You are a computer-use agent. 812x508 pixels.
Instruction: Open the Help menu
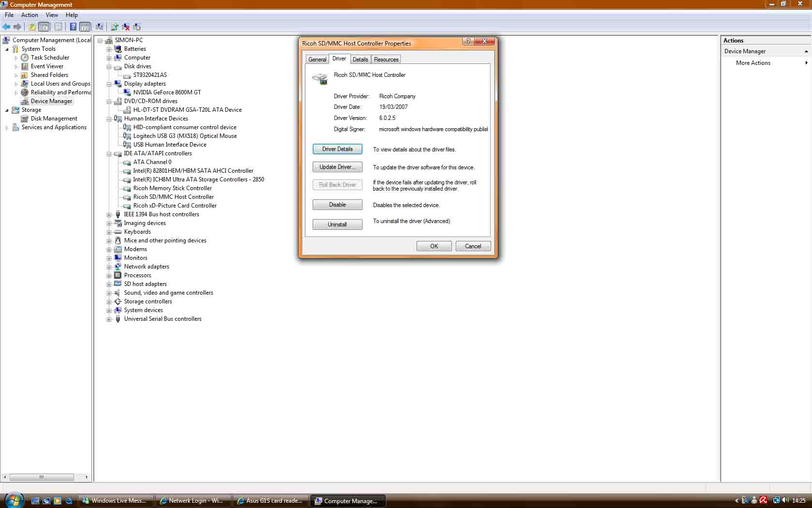tap(72, 15)
